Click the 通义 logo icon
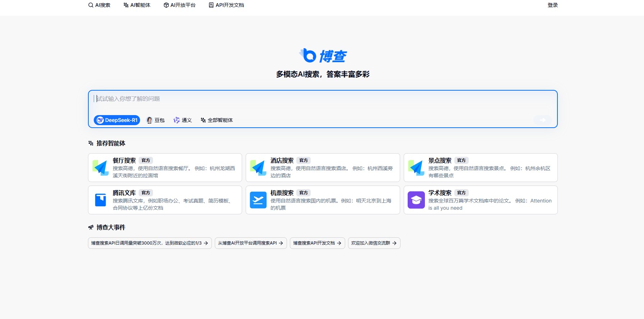The width and height of the screenshot is (644, 319). click(176, 120)
